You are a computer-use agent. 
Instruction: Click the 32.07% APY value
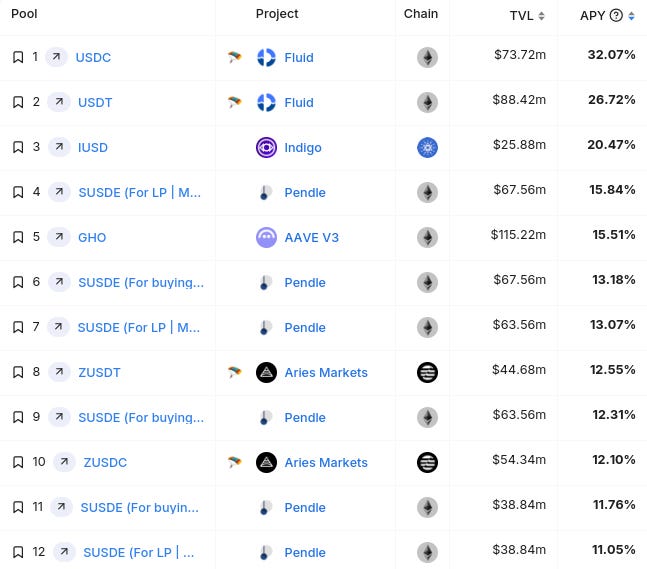(612, 54)
